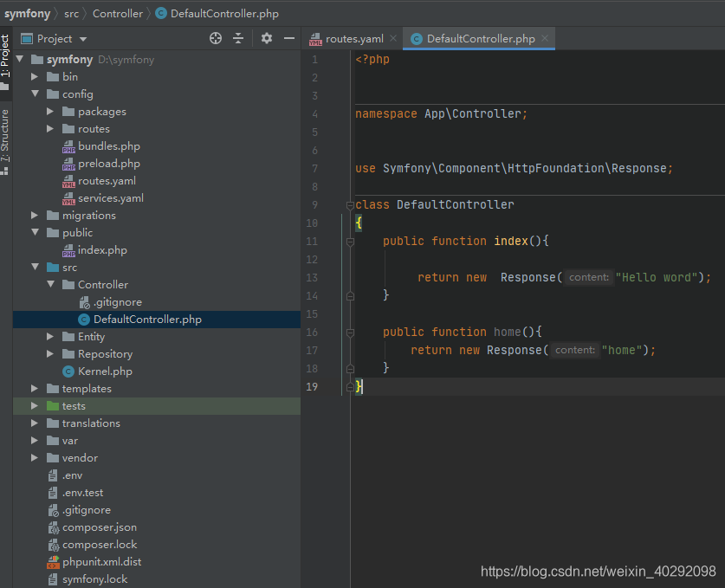
Task: Click the PHP class icon beside DefaultController.php tab
Action: coord(417,38)
